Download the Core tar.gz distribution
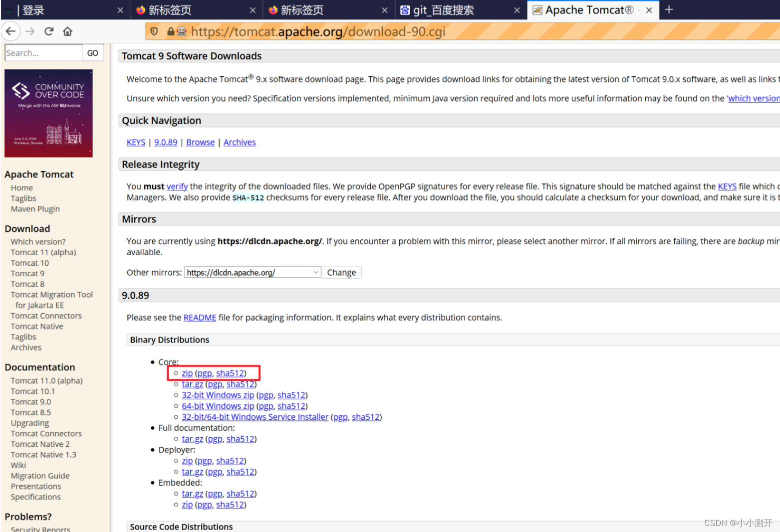The height and width of the screenshot is (532, 780). (192, 384)
